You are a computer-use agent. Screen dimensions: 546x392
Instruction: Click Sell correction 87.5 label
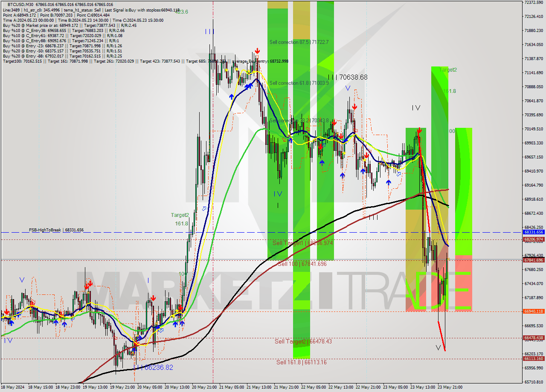299,42
